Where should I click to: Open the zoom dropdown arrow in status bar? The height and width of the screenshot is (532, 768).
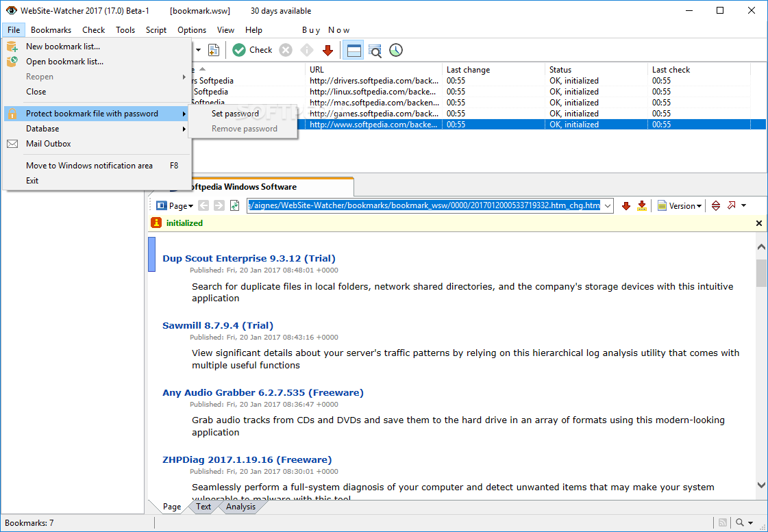coord(751,523)
